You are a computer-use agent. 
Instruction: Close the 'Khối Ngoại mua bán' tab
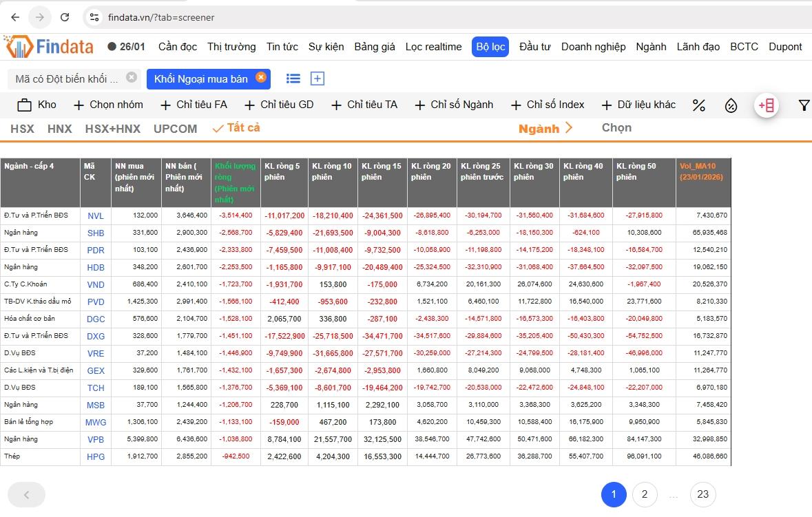(x=261, y=78)
